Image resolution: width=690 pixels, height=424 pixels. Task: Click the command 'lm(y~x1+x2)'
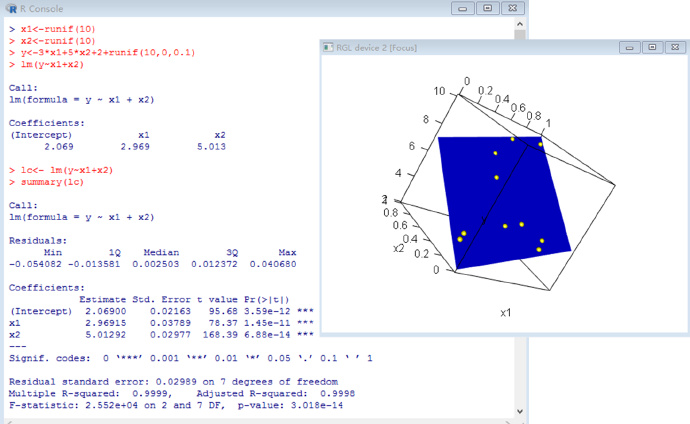click(52, 64)
